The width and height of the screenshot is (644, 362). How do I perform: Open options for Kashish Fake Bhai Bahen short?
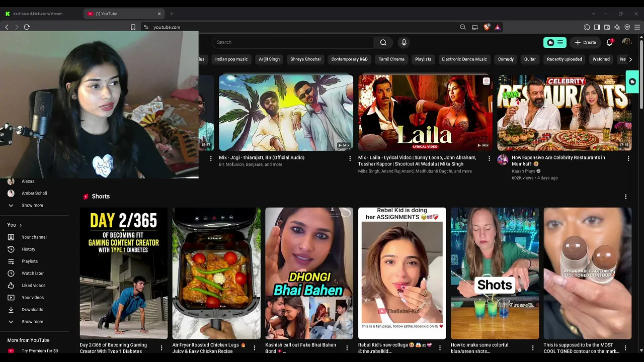pyautogui.click(x=347, y=347)
